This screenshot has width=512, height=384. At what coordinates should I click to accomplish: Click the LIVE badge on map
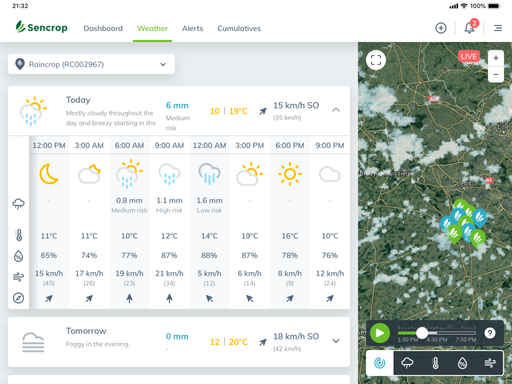(469, 56)
